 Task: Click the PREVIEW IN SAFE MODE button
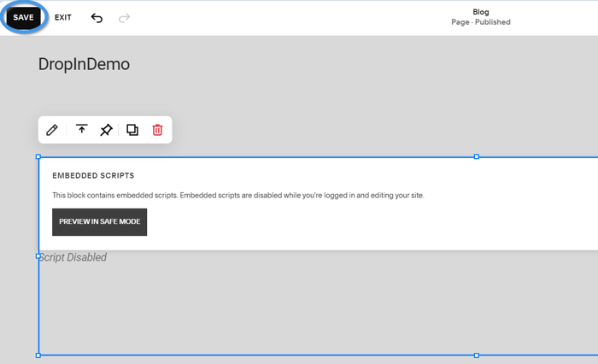[100, 221]
